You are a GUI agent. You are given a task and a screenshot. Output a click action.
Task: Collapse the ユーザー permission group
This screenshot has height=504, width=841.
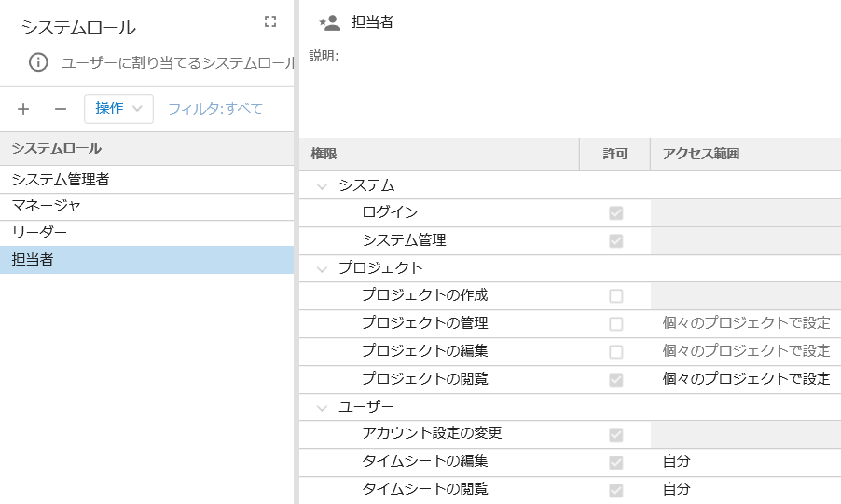click(x=323, y=407)
